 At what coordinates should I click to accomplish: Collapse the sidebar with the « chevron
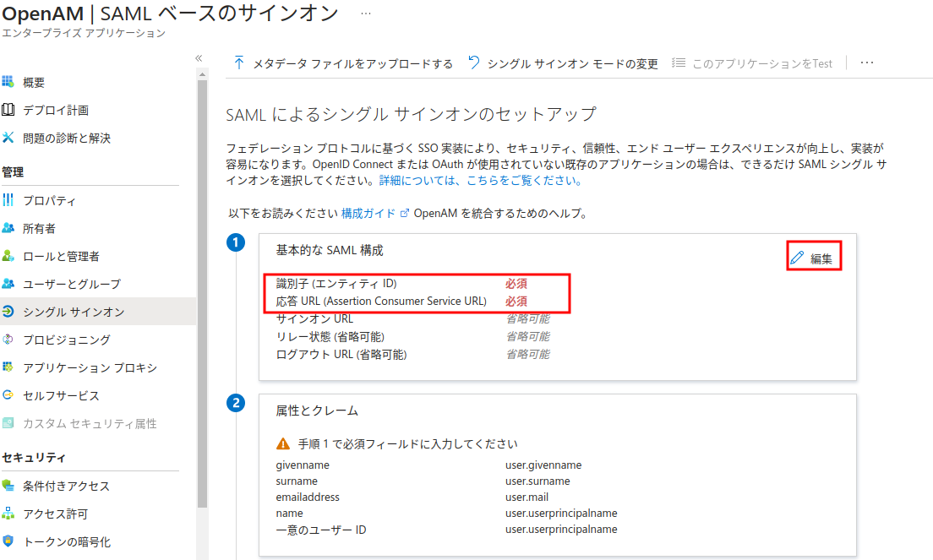pos(198,58)
